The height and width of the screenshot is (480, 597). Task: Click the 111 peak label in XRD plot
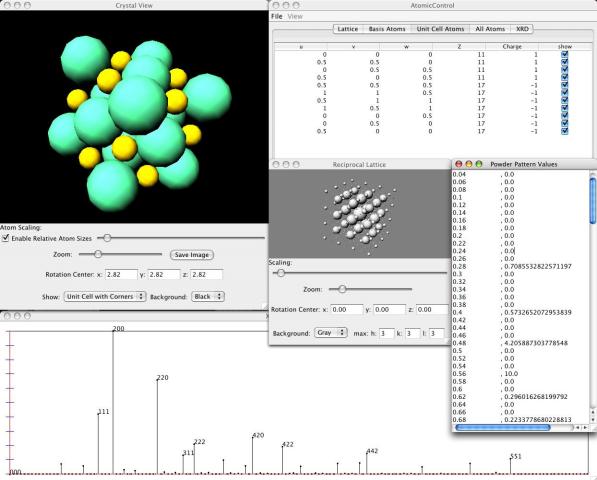tap(104, 411)
